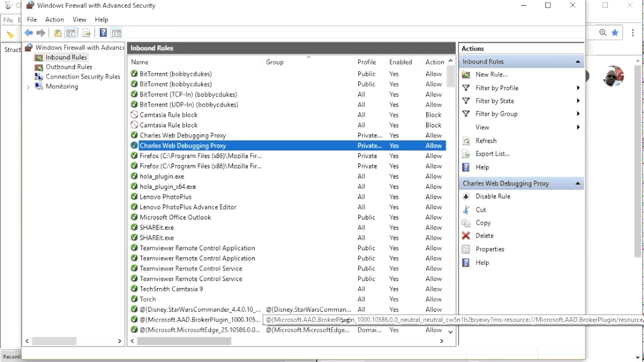
Task: Click Export List... action link
Action: coord(493,154)
